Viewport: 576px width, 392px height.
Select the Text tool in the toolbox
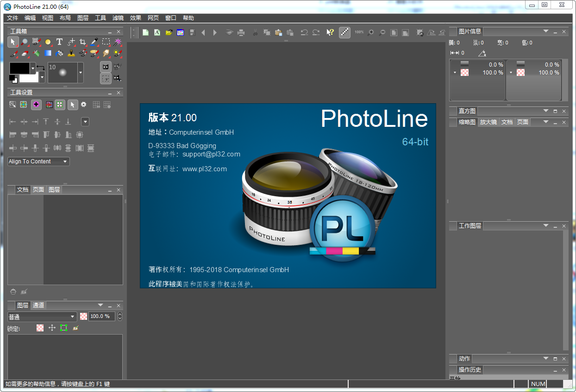[59, 42]
